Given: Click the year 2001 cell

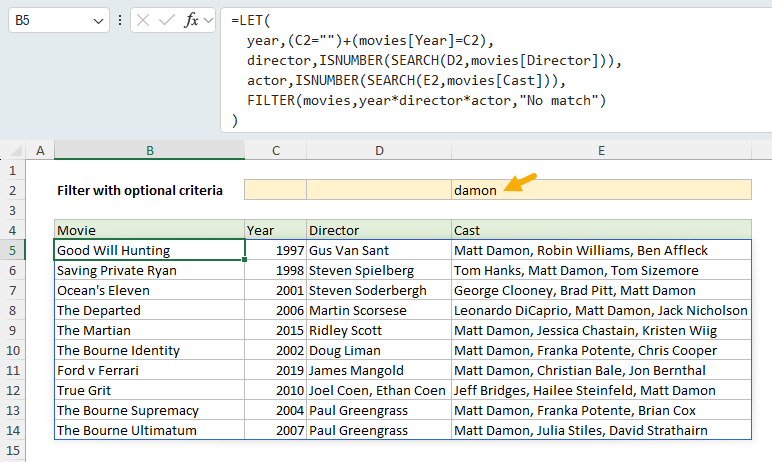Looking at the screenshot, I should point(275,290).
